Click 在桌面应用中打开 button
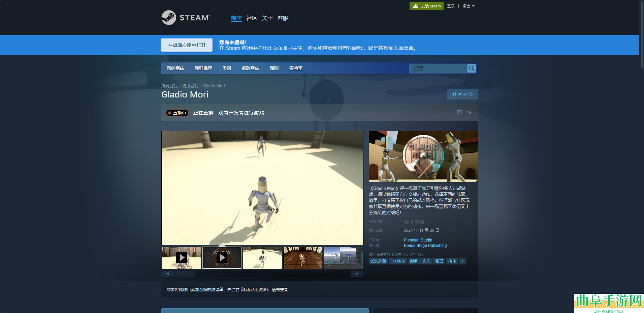 [187, 45]
